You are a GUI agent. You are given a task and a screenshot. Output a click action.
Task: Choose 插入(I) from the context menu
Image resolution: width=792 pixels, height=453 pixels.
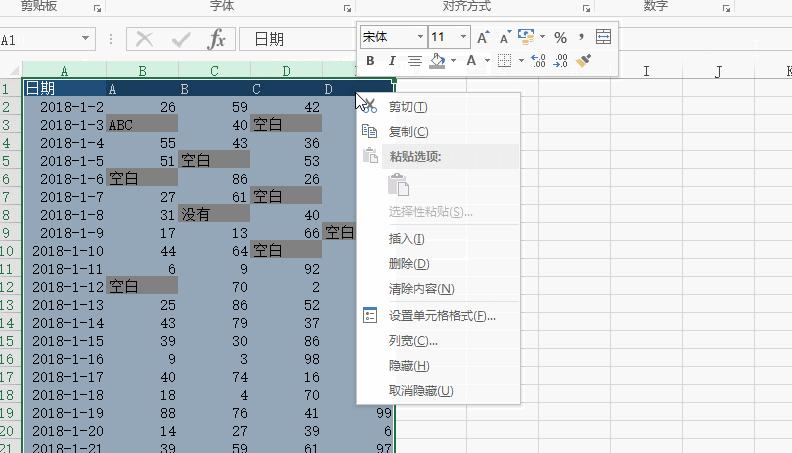(x=438, y=238)
